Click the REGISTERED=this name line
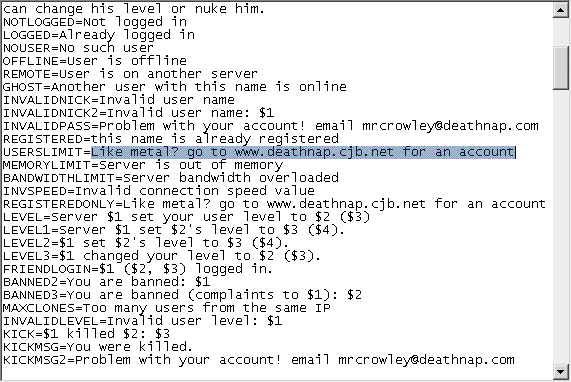Screen dimensions: 571x382 pos(170,139)
